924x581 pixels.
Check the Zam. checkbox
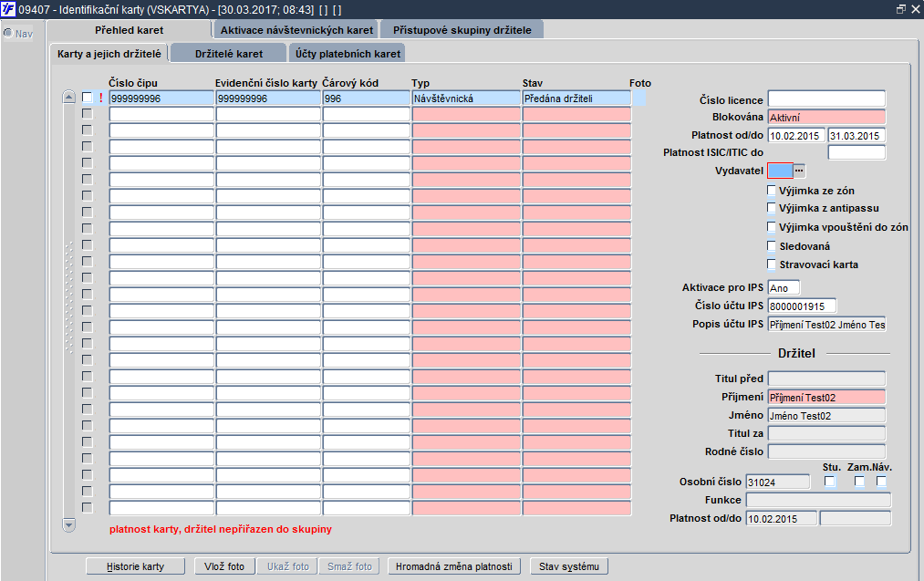point(860,482)
